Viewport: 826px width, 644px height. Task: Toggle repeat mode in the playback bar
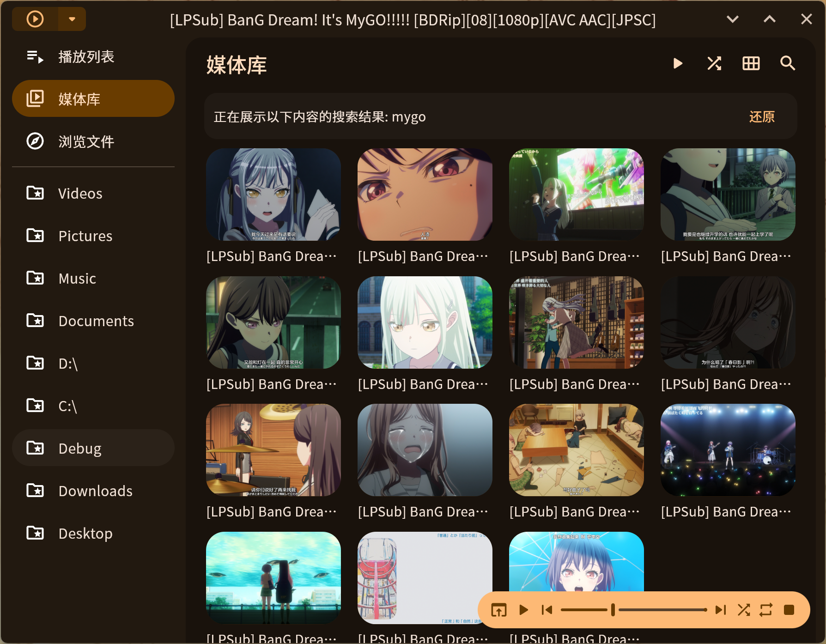tap(766, 610)
